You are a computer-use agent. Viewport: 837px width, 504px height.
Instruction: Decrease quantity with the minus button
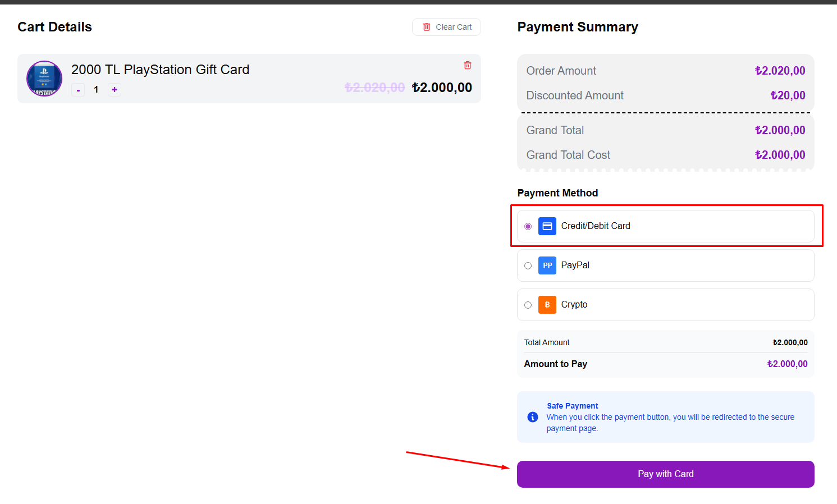click(78, 90)
